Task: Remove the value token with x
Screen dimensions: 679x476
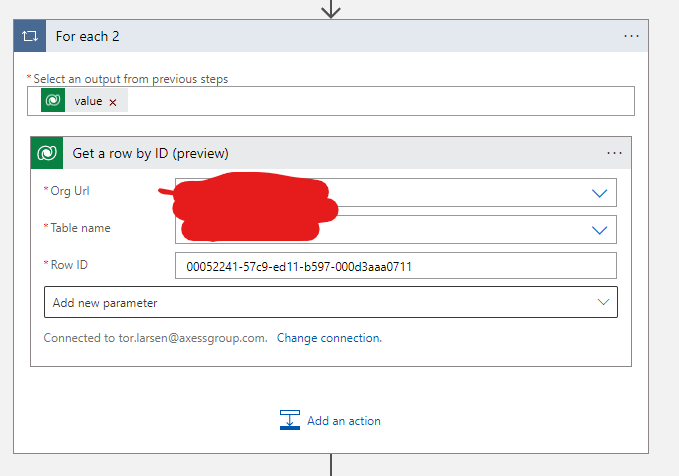Action: point(113,102)
